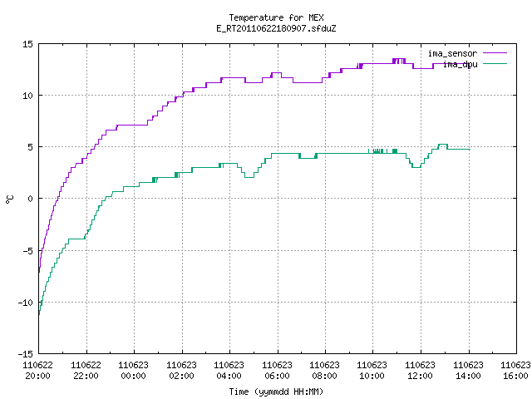Click the x-axis time label '02:00'
The width and height of the screenshot is (532, 399).
pyautogui.click(x=181, y=376)
